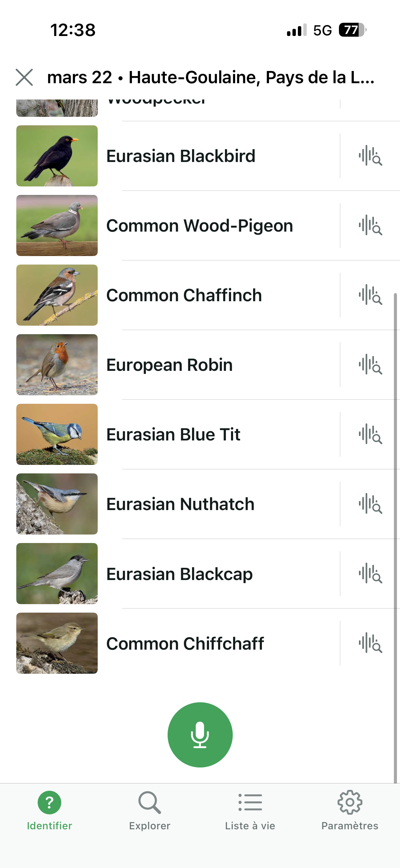Tap the green microphone record button
The height and width of the screenshot is (868, 400).
click(x=200, y=734)
